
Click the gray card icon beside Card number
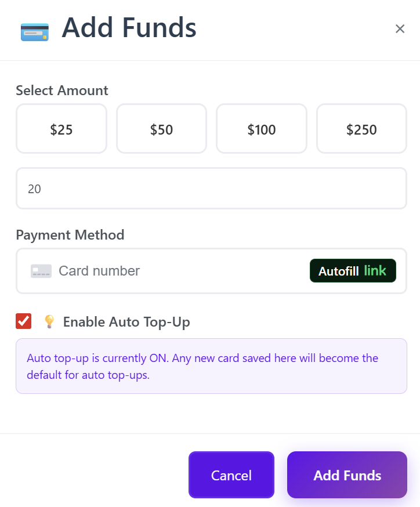(41, 271)
